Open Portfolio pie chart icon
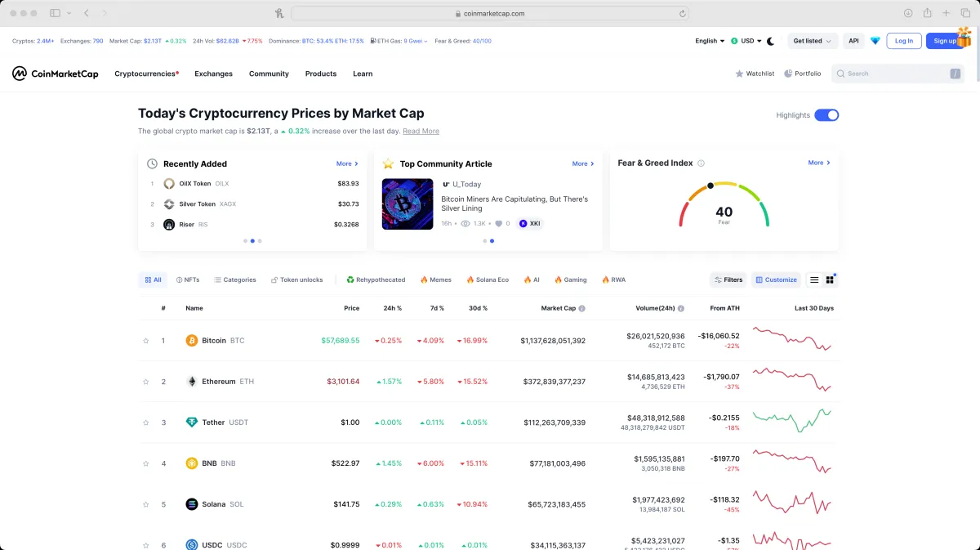This screenshot has width=980, height=550. (x=788, y=74)
